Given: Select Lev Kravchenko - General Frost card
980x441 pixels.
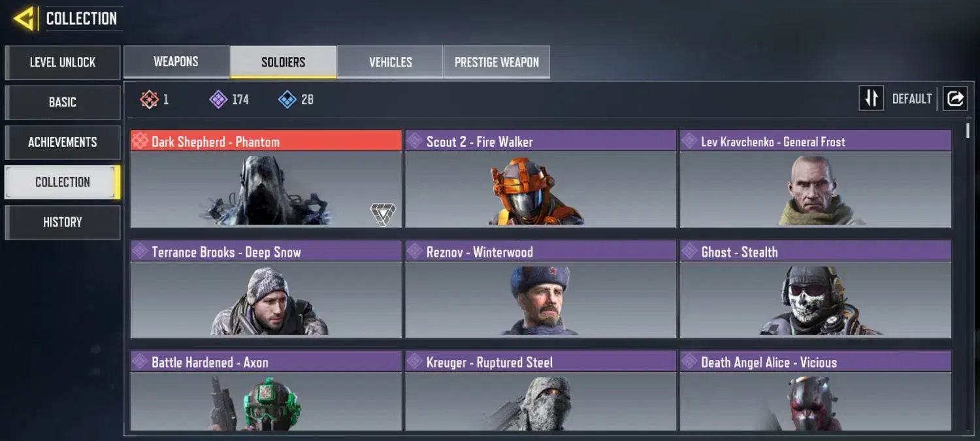Looking at the screenshot, I should [x=815, y=179].
